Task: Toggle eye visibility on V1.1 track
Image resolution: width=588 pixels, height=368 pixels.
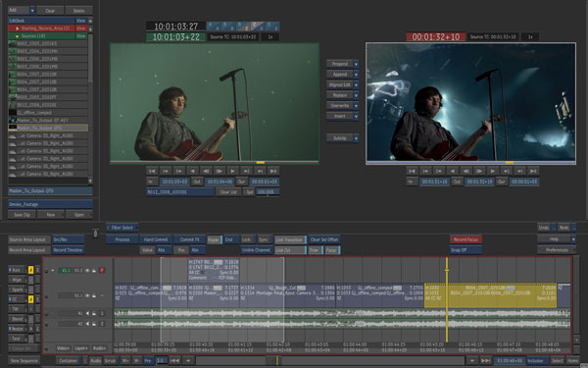Action: [87, 295]
